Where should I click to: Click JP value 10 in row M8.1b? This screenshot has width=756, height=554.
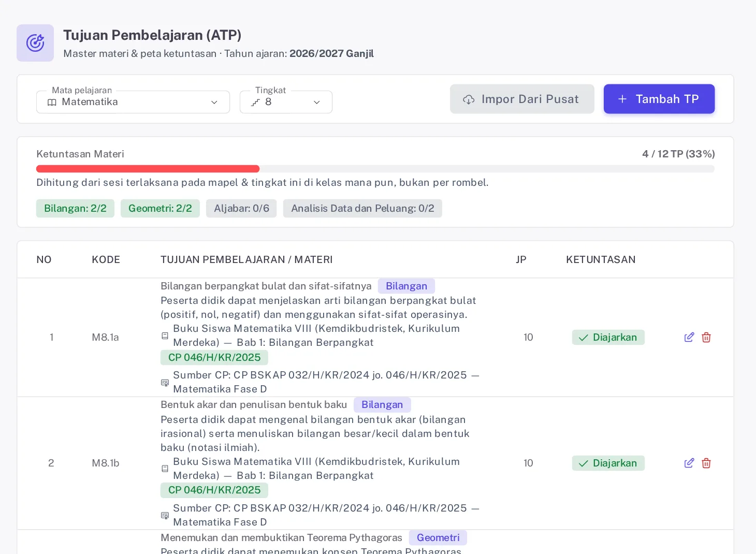(528, 463)
